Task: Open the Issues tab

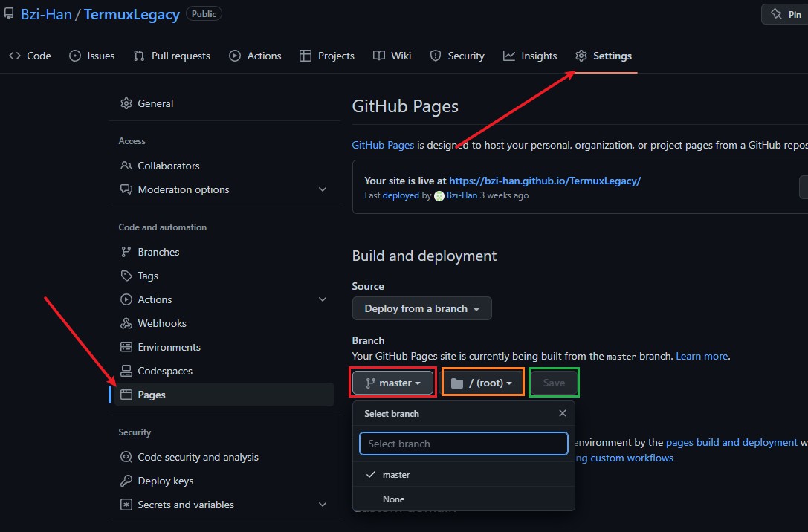Action: pyautogui.click(x=91, y=56)
